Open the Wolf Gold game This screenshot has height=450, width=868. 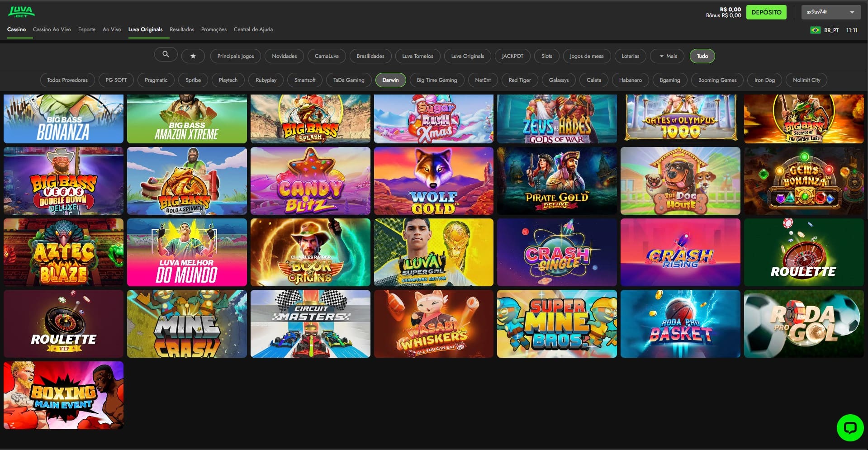[x=434, y=181]
